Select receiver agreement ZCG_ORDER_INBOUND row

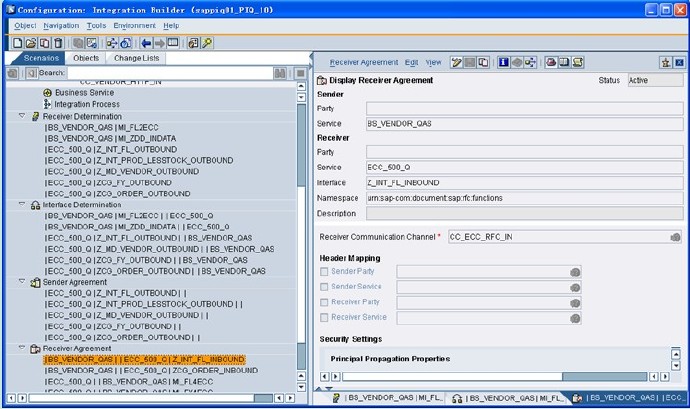tap(151, 370)
